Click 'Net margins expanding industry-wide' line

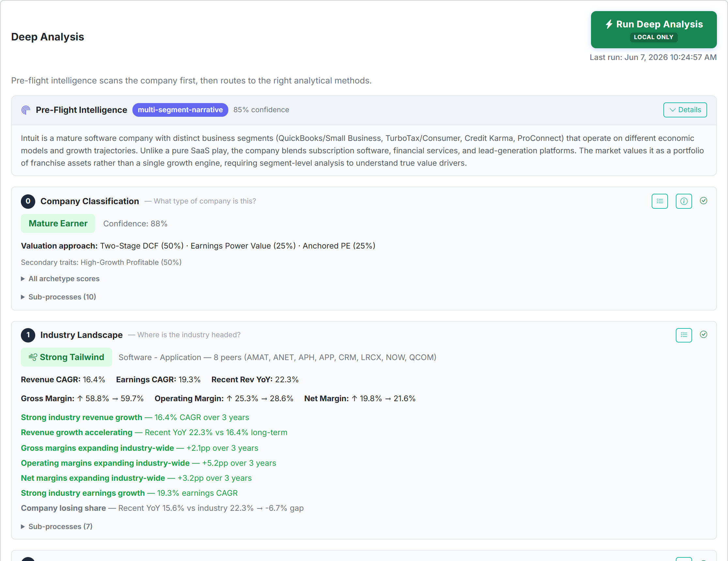click(x=136, y=478)
